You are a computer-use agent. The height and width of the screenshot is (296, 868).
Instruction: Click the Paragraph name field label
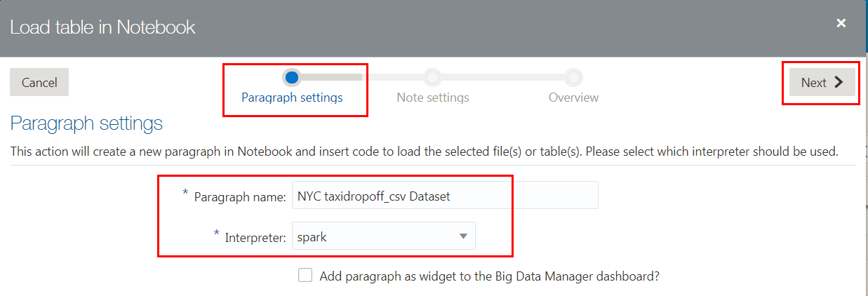[240, 196]
